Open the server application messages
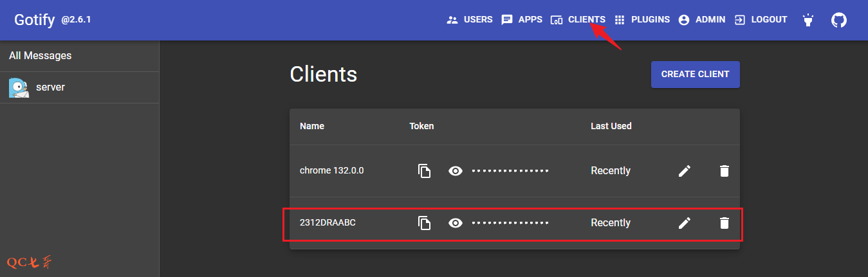Image resolution: width=868 pixels, height=277 pixels. coord(50,87)
